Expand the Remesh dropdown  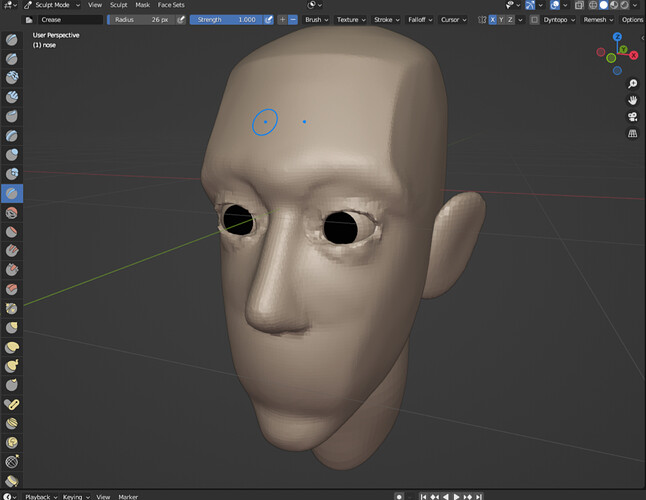pyautogui.click(x=598, y=20)
